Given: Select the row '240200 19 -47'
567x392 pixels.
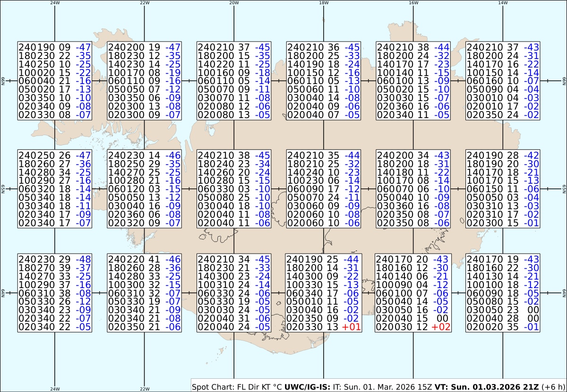Looking at the screenshot, I should (145, 47).
